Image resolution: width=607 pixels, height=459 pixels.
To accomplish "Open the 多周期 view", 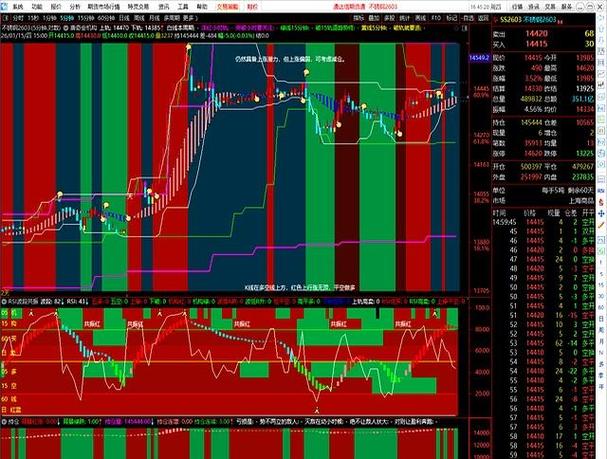I will tap(171, 18).
